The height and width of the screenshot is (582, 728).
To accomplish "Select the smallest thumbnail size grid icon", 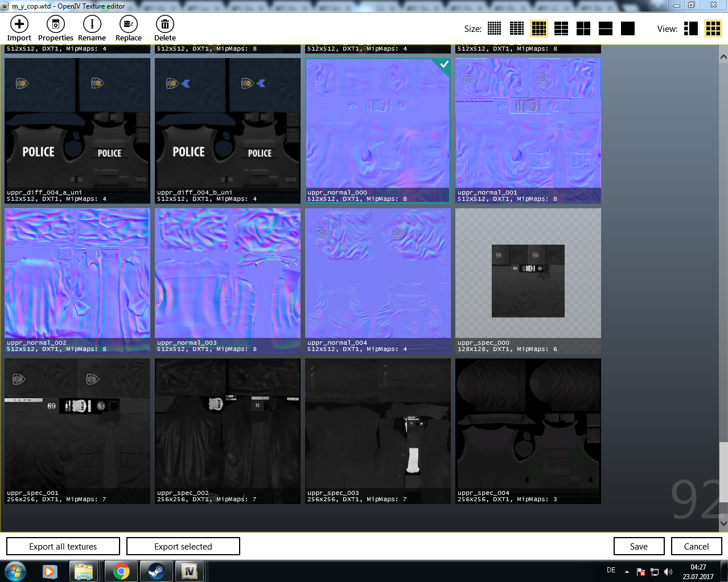I will pyautogui.click(x=494, y=28).
